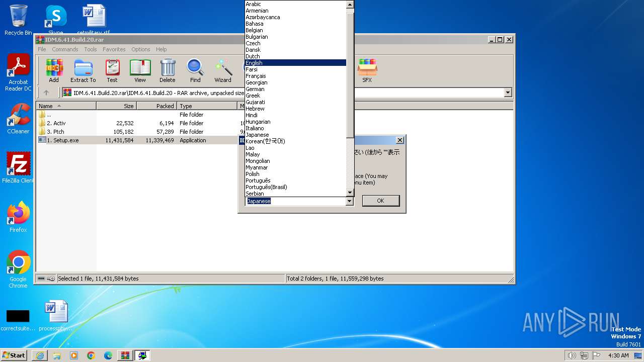The height and width of the screenshot is (362, 644).
Task: Click the volume speaker tray icon
Action: [572, 355]
